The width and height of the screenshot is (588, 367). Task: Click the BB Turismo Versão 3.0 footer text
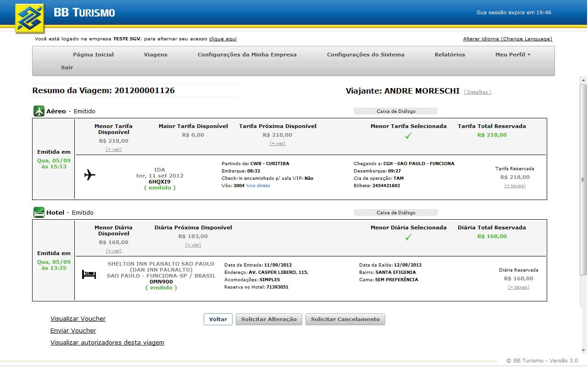(x=542, y=361)
